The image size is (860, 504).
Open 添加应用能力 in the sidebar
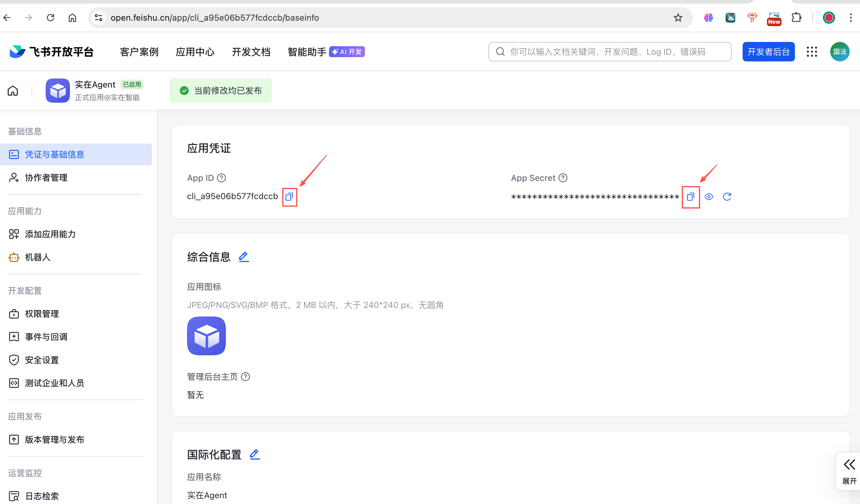(x=76, y=234)
